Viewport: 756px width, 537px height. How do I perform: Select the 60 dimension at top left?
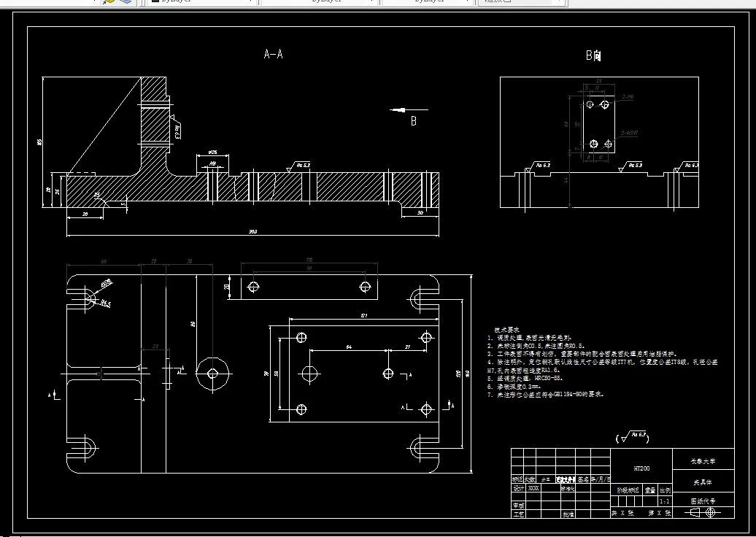click(x=104, y=261)
